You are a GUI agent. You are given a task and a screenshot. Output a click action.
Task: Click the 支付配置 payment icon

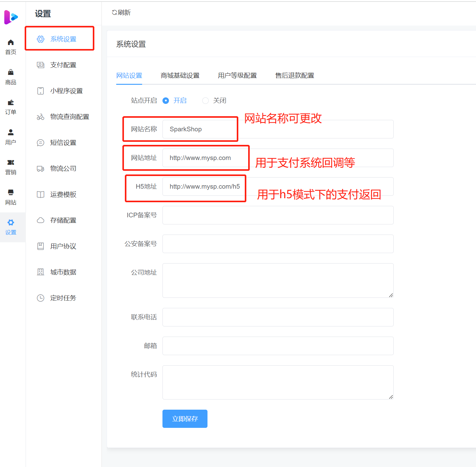[40, 65]
